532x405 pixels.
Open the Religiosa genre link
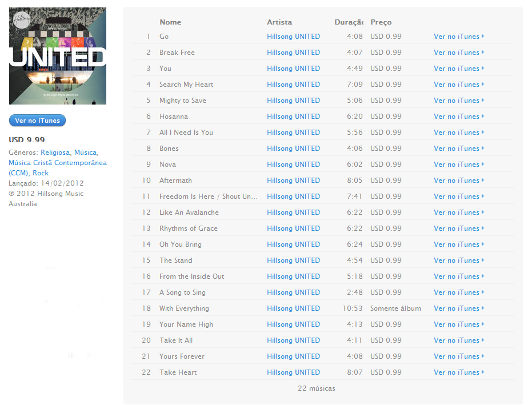click(x=55, y=153)
